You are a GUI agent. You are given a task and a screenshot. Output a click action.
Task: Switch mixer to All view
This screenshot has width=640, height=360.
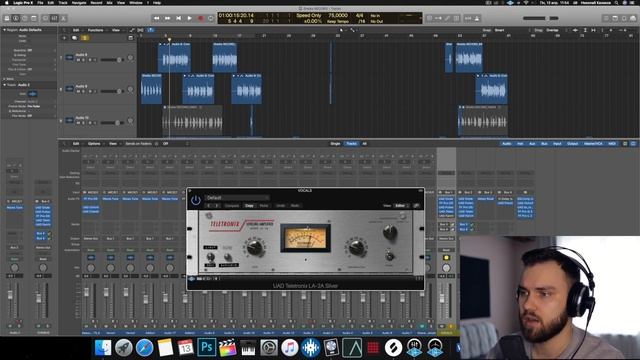[364, 144]
